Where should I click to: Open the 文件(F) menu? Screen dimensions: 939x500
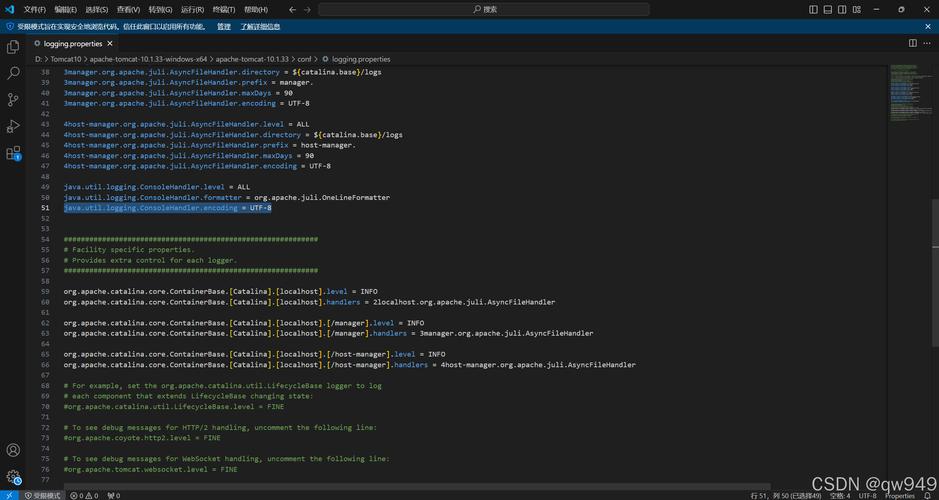pyautogui.click(x=34, y=10)
